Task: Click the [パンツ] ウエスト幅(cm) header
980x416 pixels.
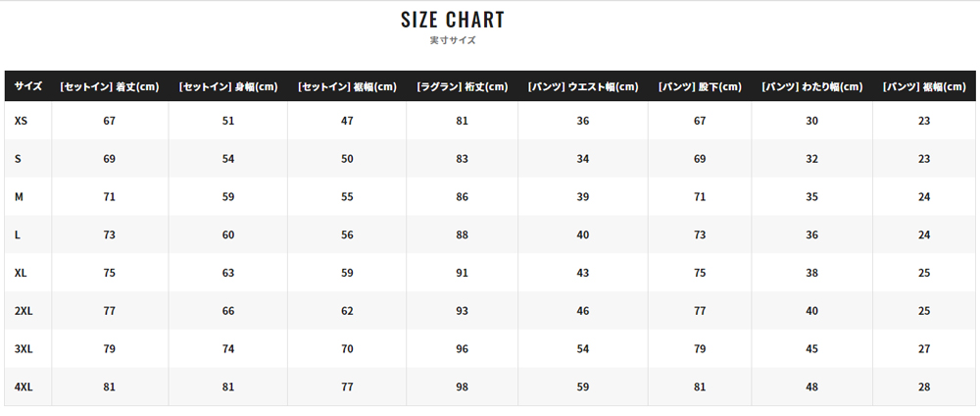Action: [582, 86]
